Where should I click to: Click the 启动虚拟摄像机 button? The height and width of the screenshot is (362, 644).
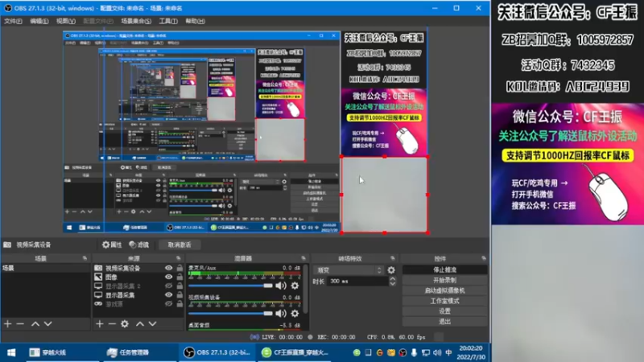[x=445, y=290]
